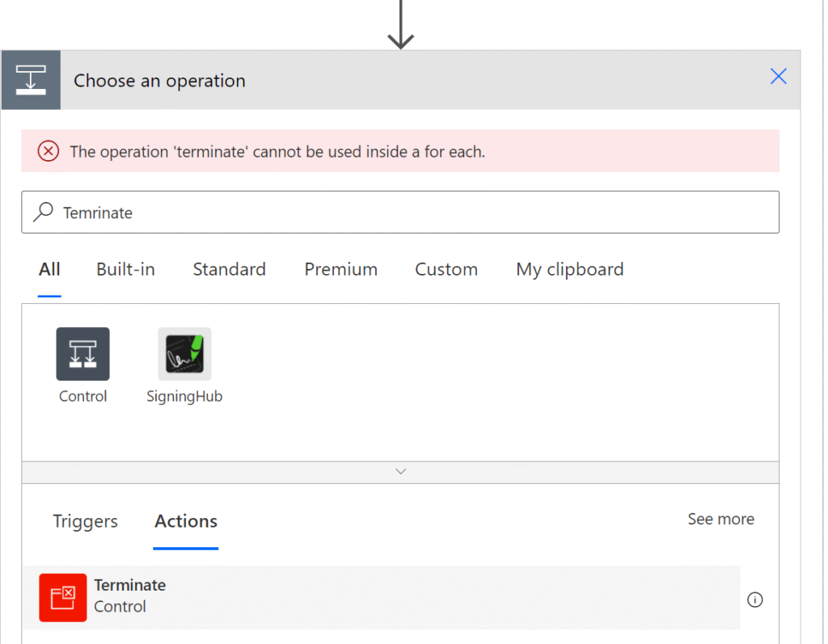Open the Premium tab
Viewport: 828px width, 644px height.
(x=340, y=269)
